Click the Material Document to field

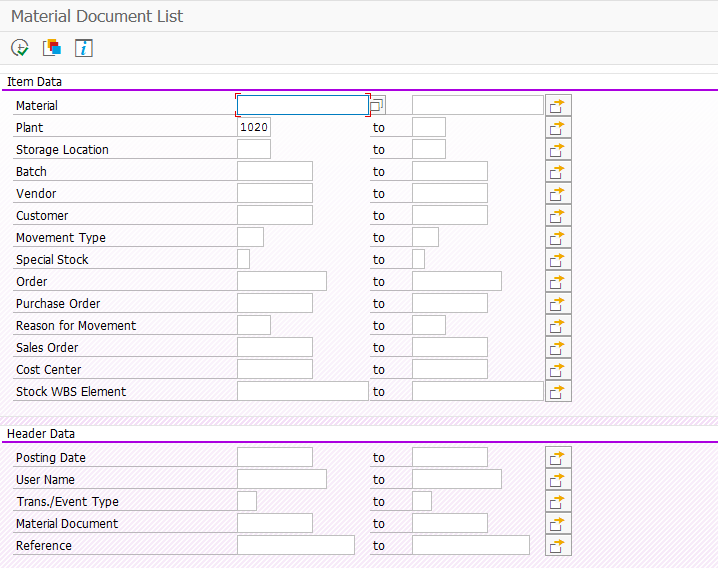(x=450, y=523)
